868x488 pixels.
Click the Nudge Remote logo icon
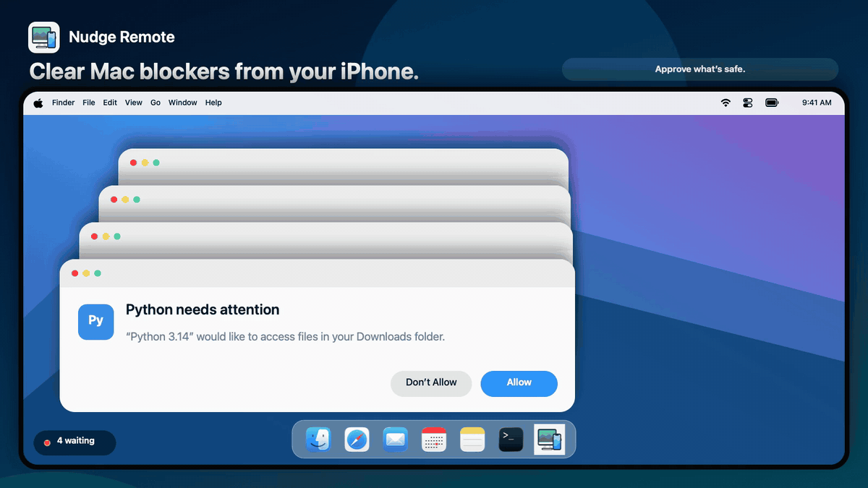[44, 38]
